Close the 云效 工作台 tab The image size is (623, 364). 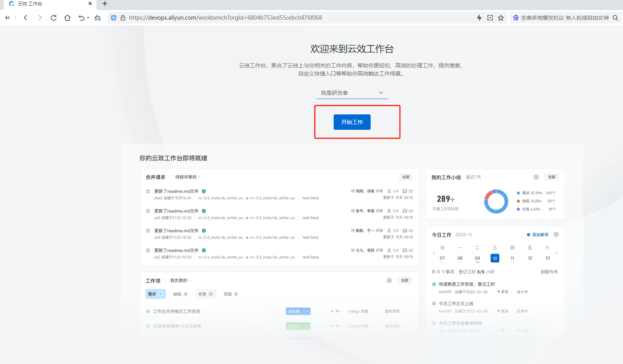[x=90, y=3]
